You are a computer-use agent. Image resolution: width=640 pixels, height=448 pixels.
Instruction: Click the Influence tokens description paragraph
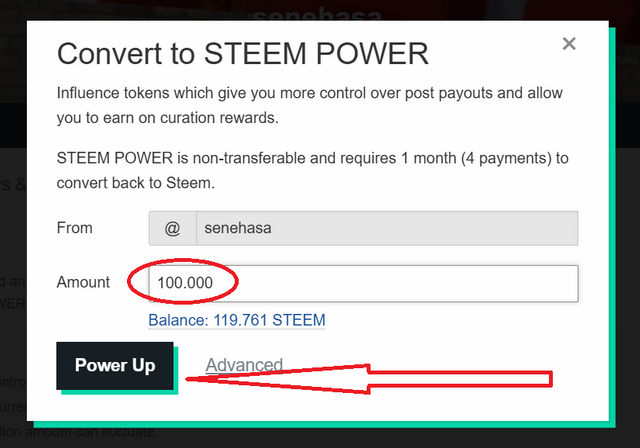[310, 105]
